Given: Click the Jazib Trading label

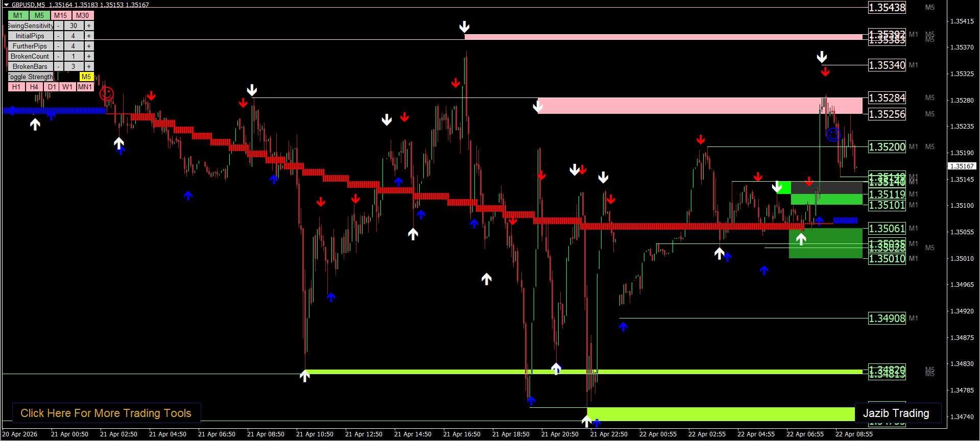Looking at the screenshot, I should 896,413.
